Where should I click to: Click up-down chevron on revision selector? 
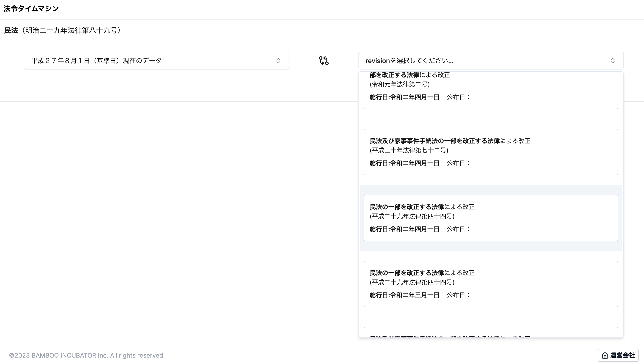click(613, 61)
